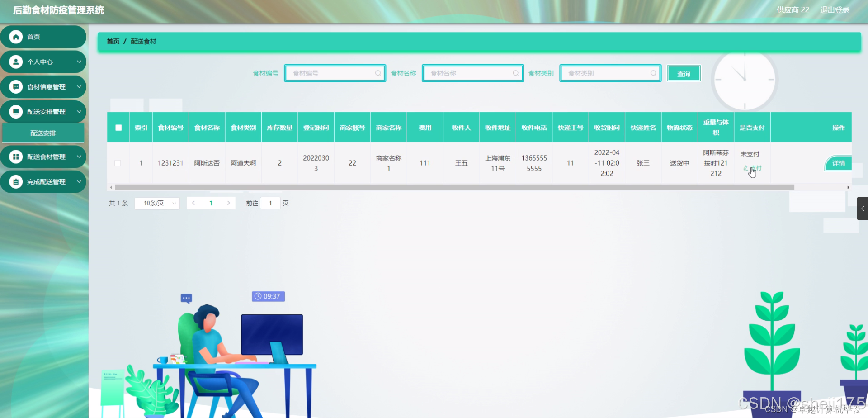Click the next page arrow
The height and width of the screenshot is (418, 868).
point(229,203)
